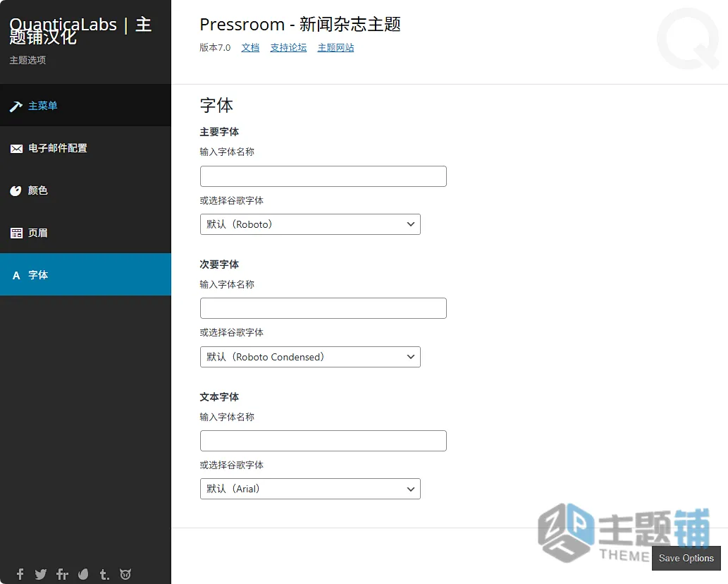Select the 字体 fonts menu item
This screenshot has height=584, width=728.
85,274
